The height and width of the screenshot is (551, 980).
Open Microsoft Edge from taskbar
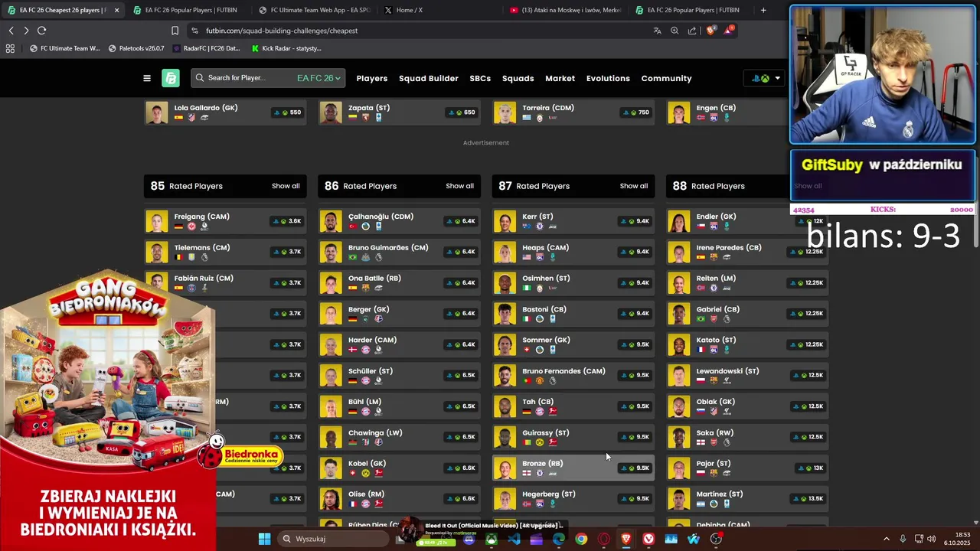(559, 539)
